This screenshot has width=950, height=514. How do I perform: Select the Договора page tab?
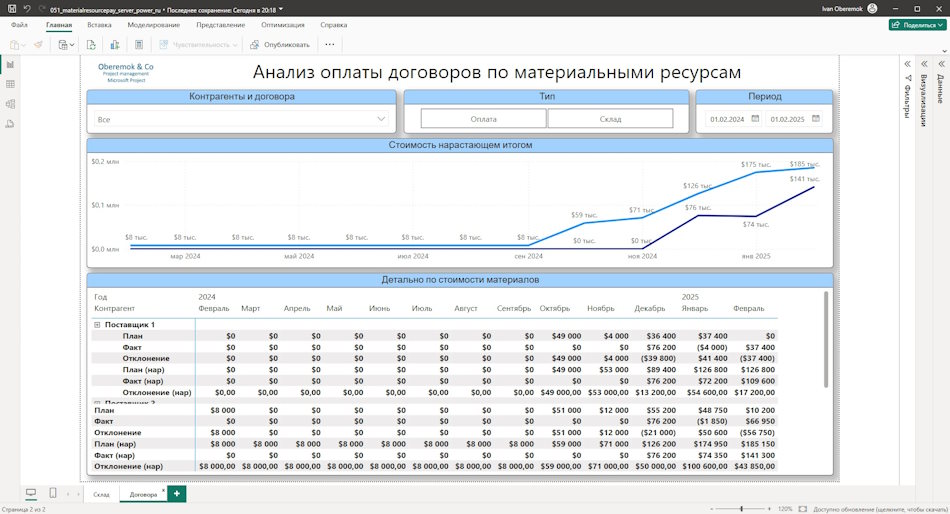[143, 494]
